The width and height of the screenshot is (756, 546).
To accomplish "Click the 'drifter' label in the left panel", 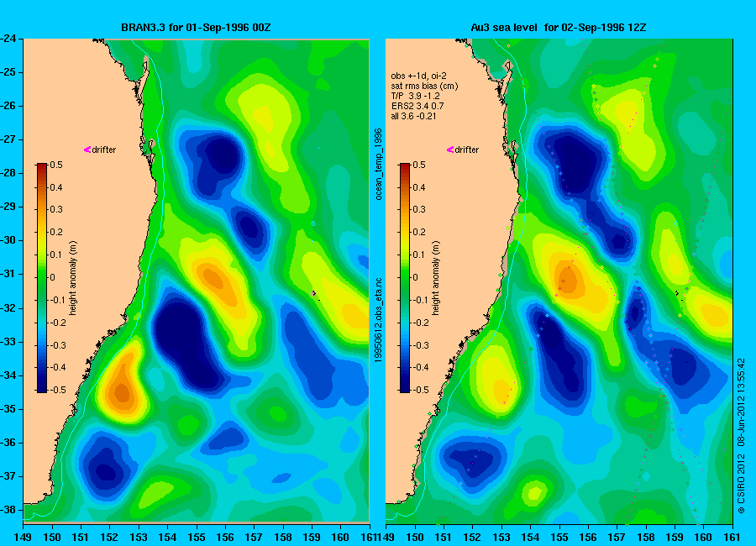I will [x=104, y=150].
